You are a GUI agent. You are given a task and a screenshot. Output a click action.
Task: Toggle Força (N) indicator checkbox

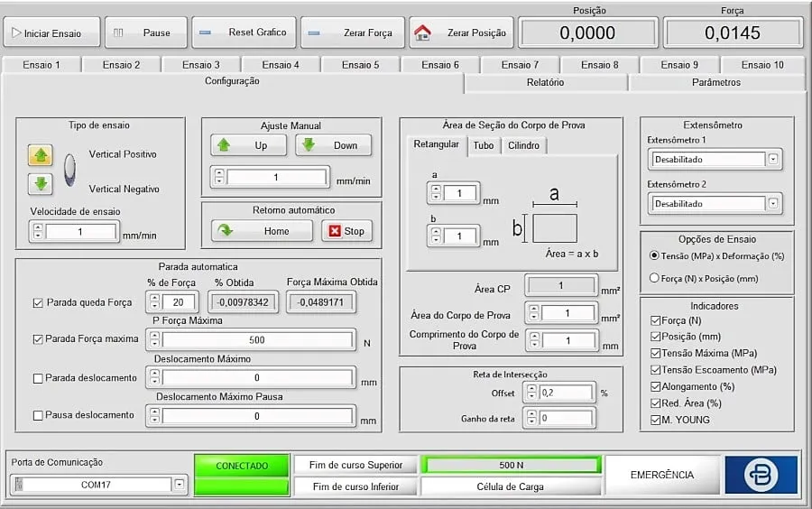coord(656,320)
